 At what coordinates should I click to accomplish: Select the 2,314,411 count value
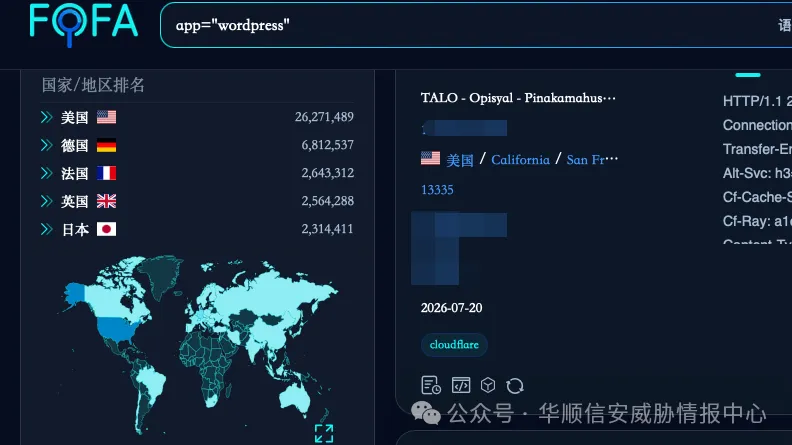click(327, 229)
